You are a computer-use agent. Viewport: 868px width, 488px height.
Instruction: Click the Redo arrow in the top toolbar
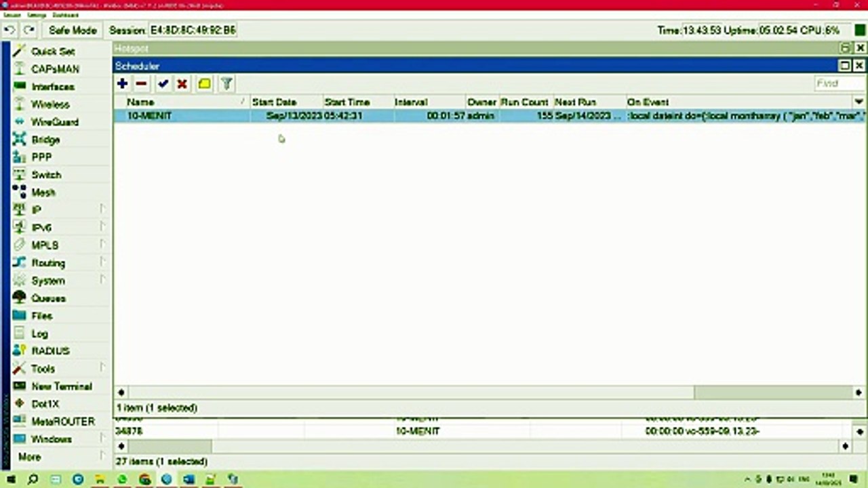point(29,30)
